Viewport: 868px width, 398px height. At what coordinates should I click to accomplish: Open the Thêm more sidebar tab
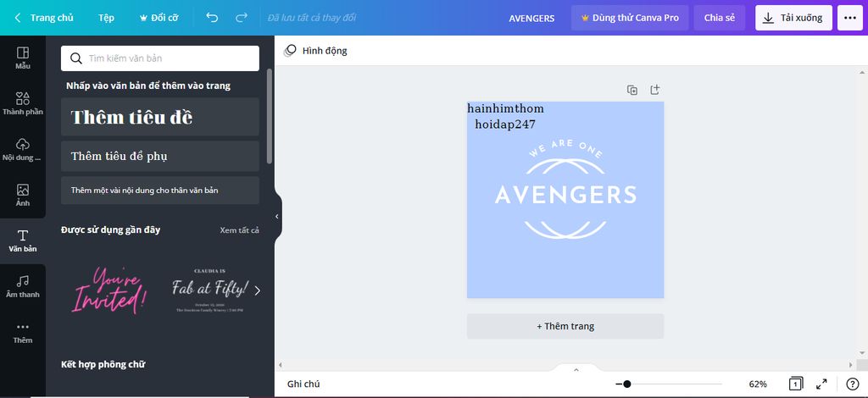pyautogui.click(x=23, y=333)
